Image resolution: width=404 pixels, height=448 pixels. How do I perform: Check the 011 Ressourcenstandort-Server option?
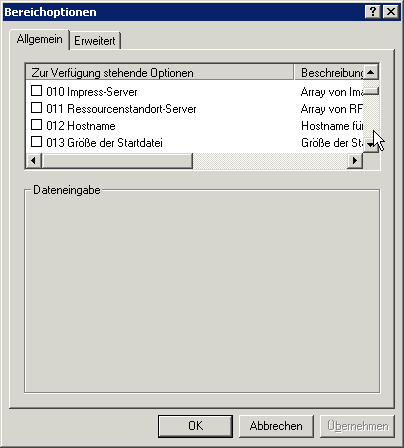click(36, 108)
